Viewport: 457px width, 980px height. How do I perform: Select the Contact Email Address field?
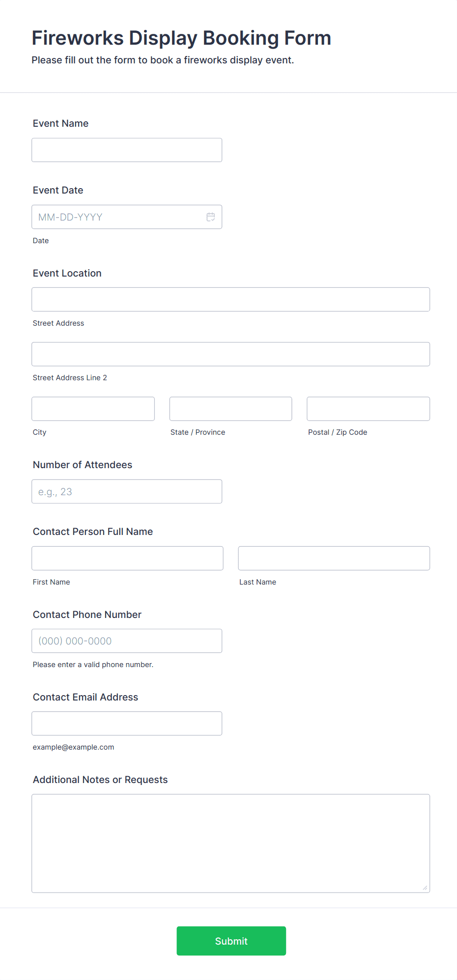[127, 724]
